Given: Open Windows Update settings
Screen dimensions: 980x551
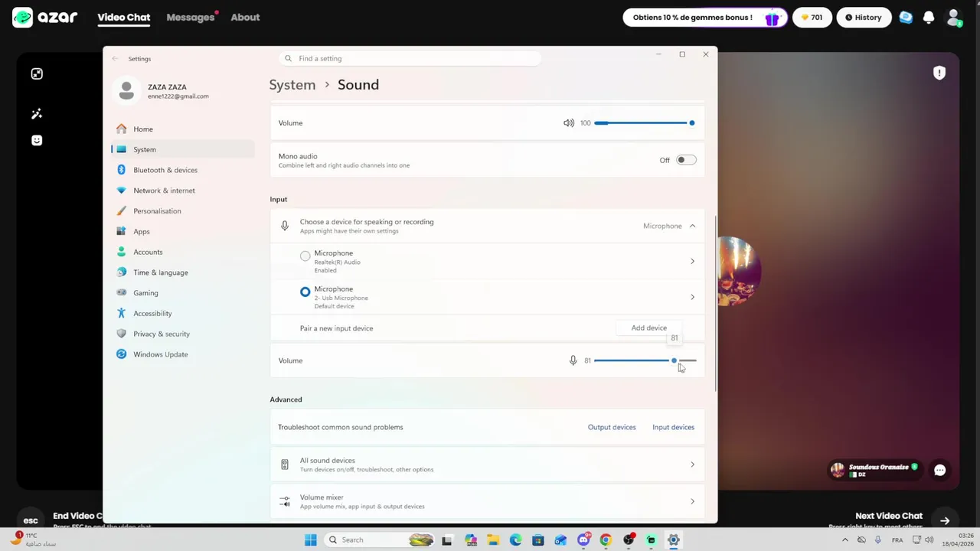Looking at the screenshot, I should pos(182,354).
